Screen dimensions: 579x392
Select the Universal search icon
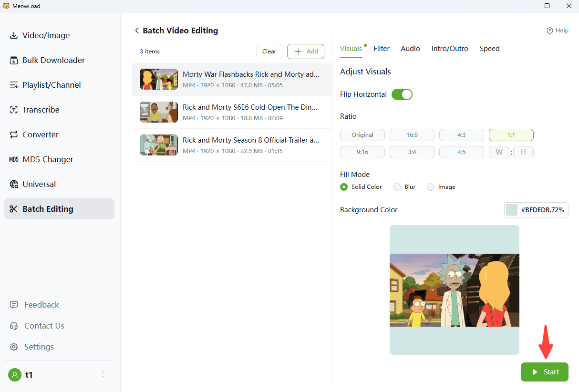(14, 184)
